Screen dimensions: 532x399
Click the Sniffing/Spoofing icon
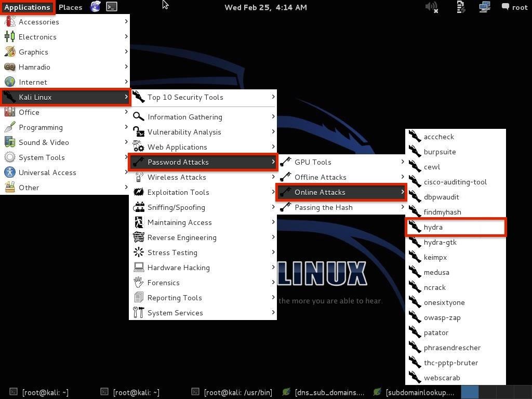(138, 207)
